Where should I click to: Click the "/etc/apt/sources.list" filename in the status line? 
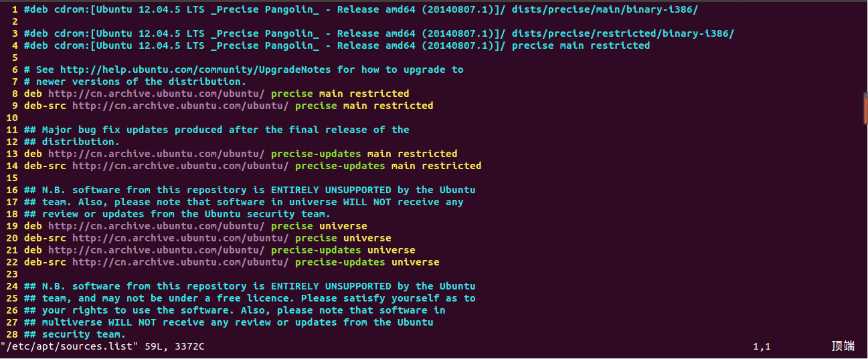point(69,346)
